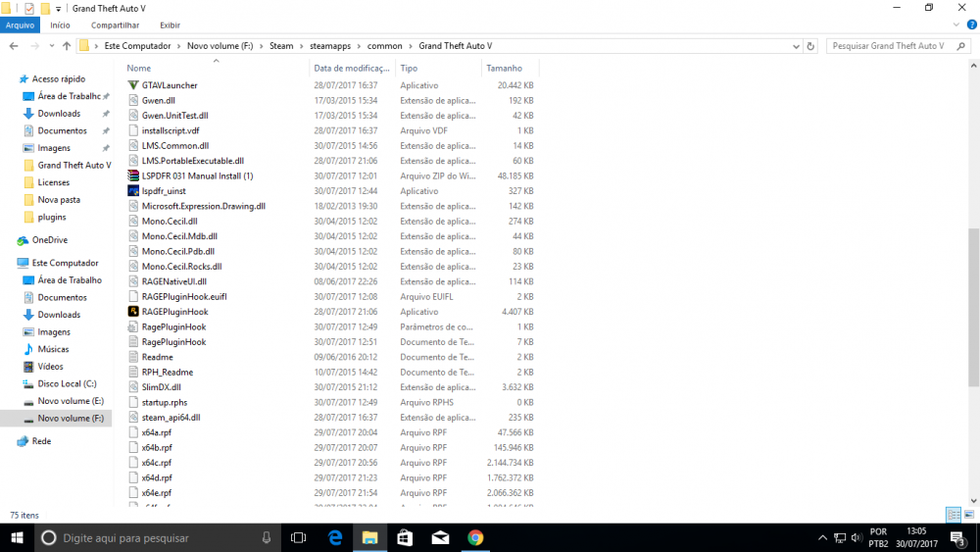
Task: Open the Licenses folder in Quick Access
Action: (53, 182)
